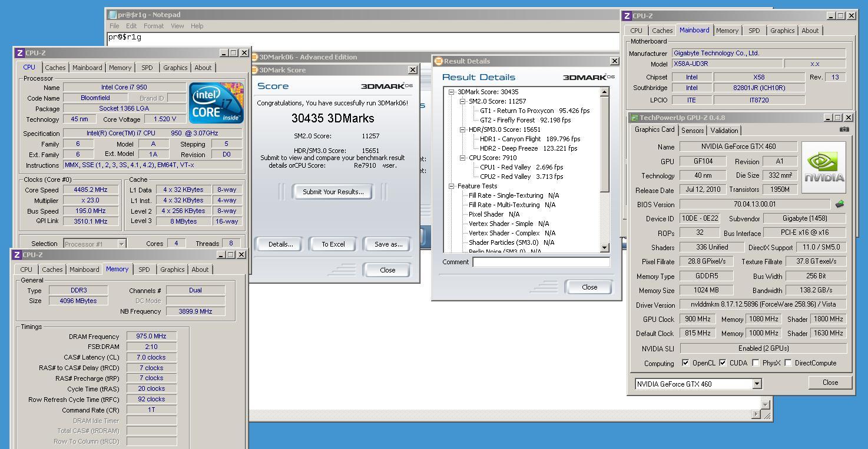Image resolution: width=868 pixels, height=449 pixels.
Task: Enable the DirectCompute checkbox
Action: click(x=788, y=362)
